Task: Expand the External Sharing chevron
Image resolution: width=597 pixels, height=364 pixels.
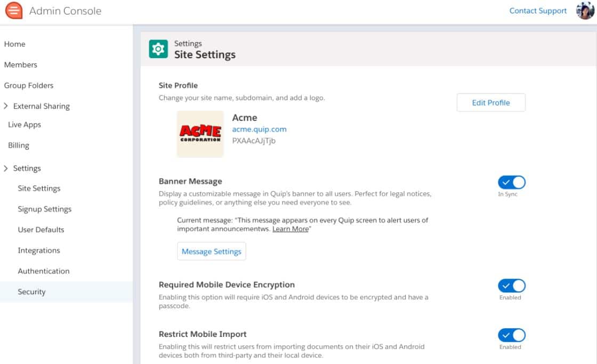Action: (x=6, y=106)
